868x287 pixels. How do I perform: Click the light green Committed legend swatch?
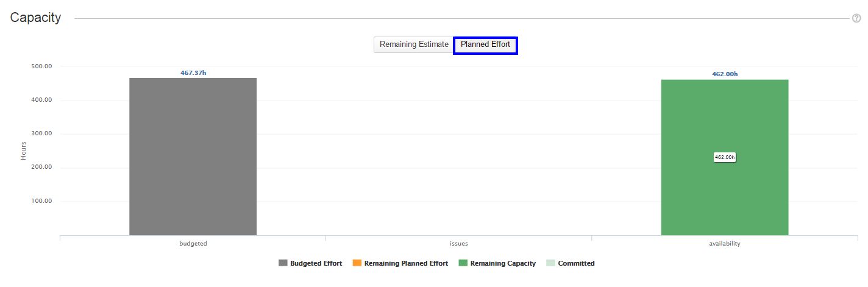tap(551, 263)
